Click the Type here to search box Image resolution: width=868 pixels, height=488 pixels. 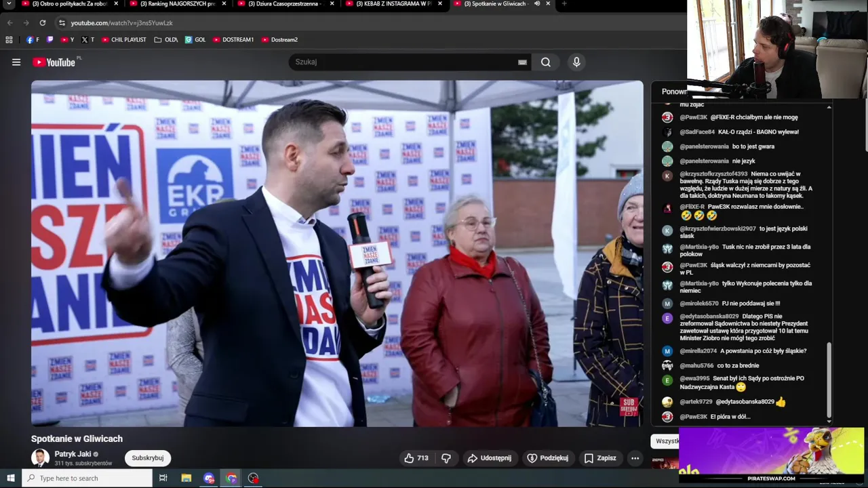(x=87, y=479)
